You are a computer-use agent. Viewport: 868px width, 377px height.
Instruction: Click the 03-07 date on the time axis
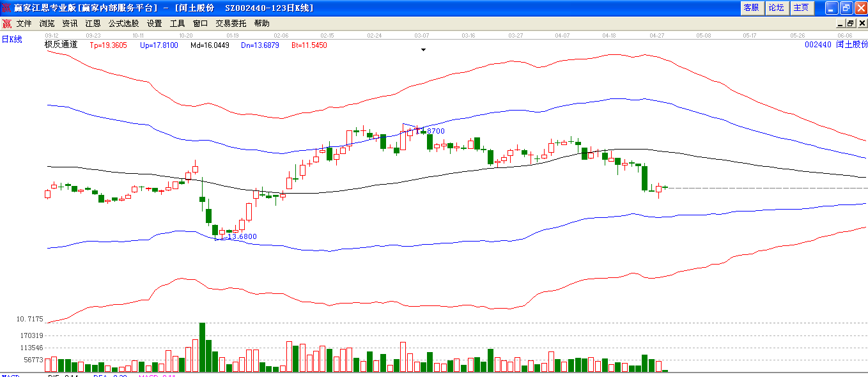(422, 36)
